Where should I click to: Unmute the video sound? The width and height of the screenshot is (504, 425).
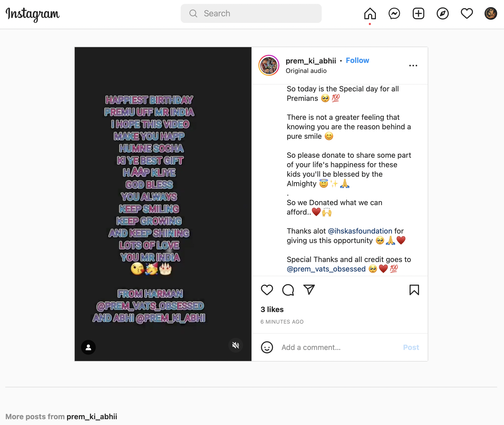(235, 345)
